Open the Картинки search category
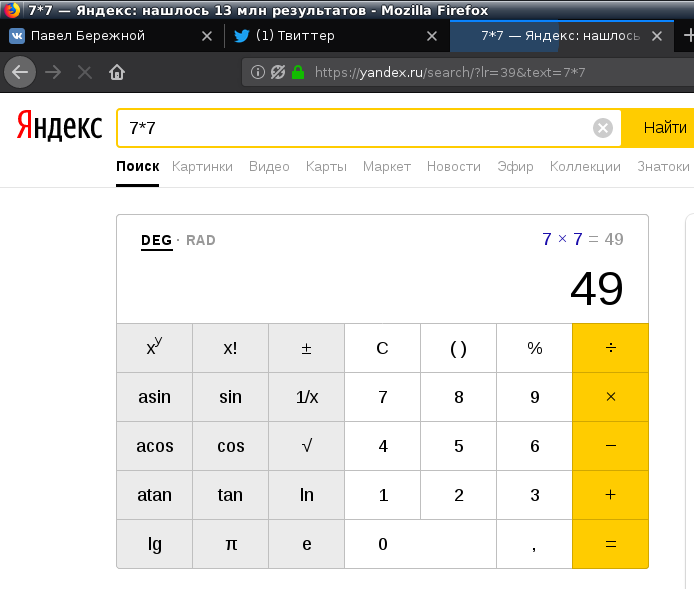 (x=202, y=166)
